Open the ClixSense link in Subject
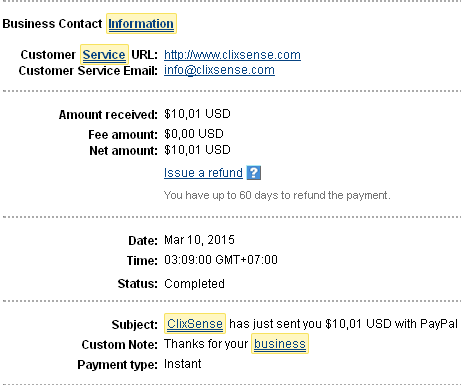The image size is (461, 385). (x=195, y=324)
